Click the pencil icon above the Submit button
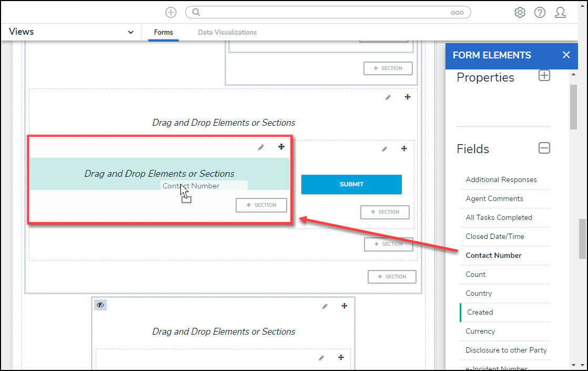Screen dimensions: 588x371 click(x=384, y=149)
